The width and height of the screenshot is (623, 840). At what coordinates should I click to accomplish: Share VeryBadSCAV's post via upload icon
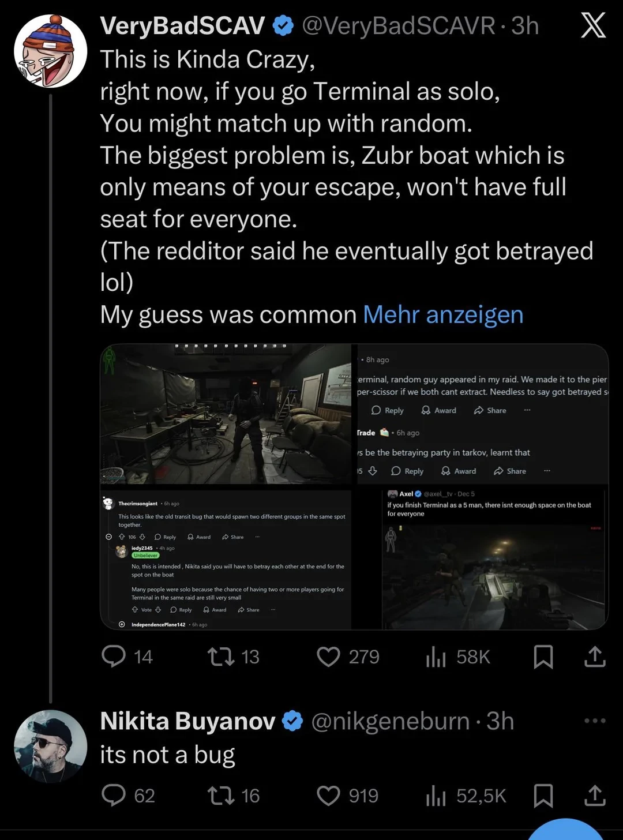click(x=595, y=656)
